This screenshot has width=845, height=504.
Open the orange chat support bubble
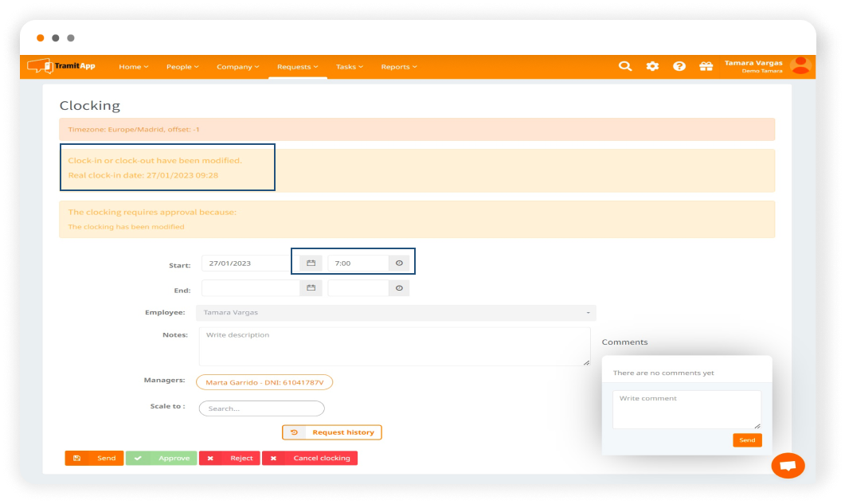tap(788, 466)
